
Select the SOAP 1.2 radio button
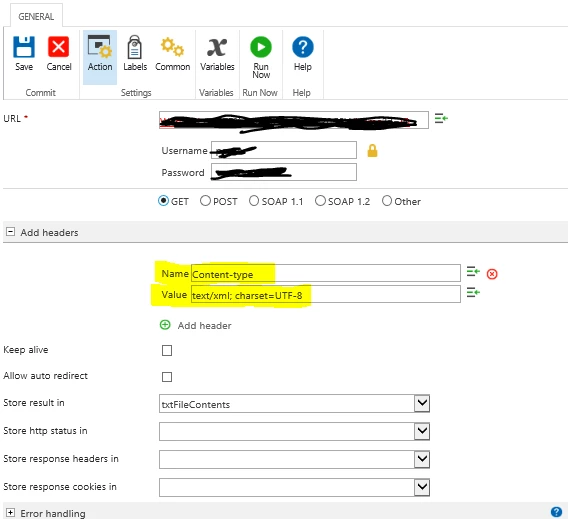320,201
